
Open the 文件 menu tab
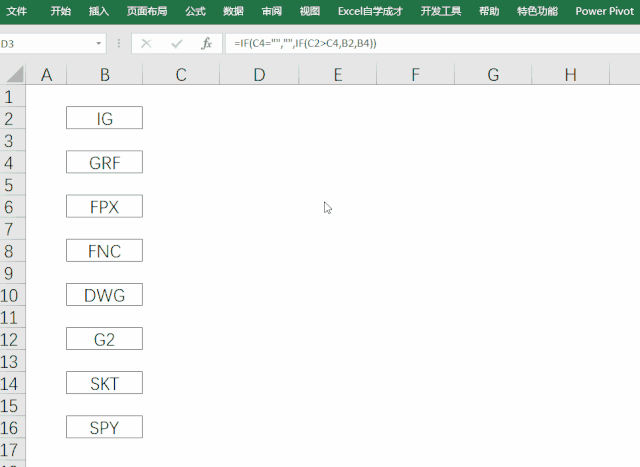click(x=17, y=11)
